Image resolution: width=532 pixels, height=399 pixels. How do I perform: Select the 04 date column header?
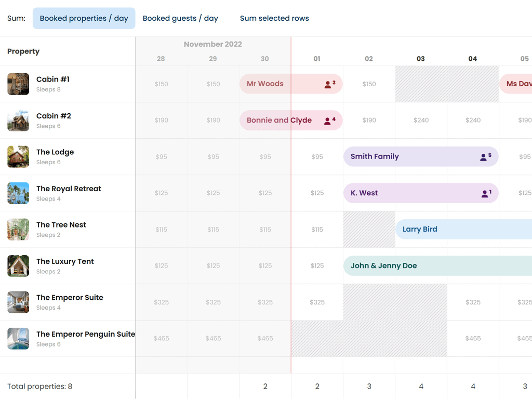(x=473, y=59)
